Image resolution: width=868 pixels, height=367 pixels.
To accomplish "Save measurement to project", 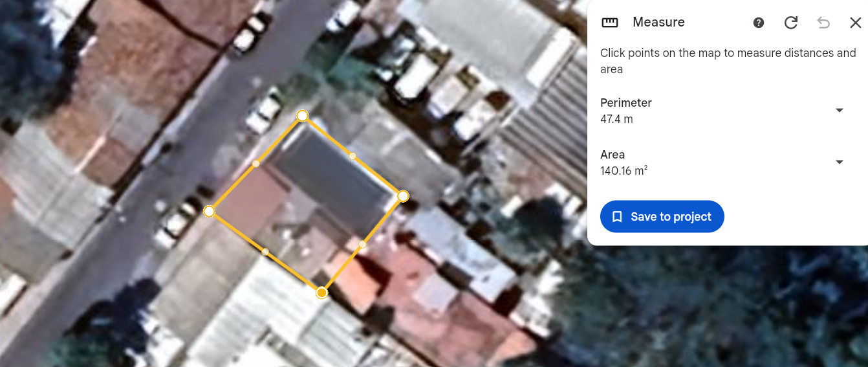I will [662, 216].
